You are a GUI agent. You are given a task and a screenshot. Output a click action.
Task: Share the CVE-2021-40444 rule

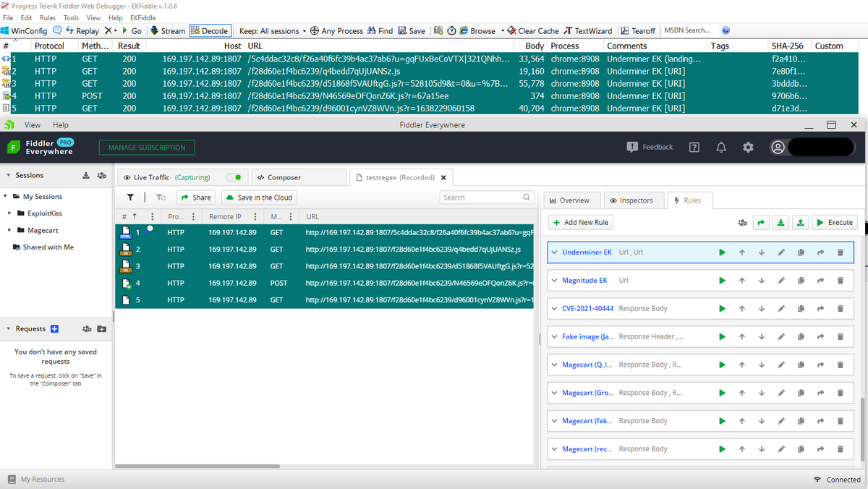coord(820,309)
